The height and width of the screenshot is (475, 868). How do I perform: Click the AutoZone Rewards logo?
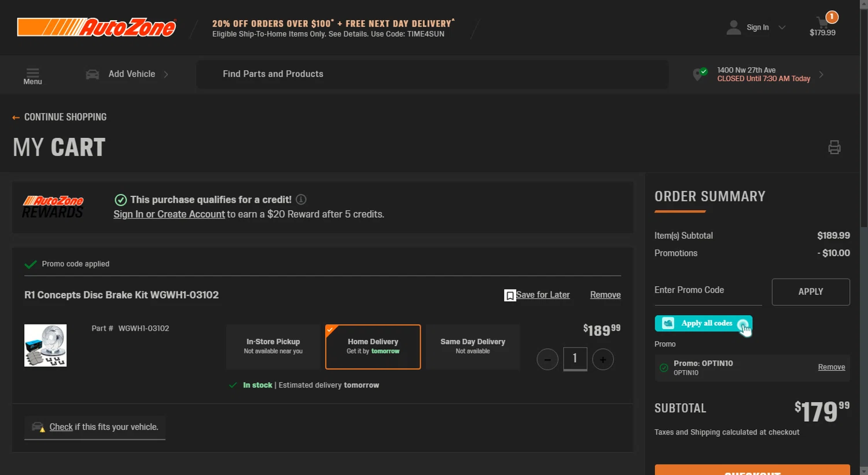click(x=53, y=207)
